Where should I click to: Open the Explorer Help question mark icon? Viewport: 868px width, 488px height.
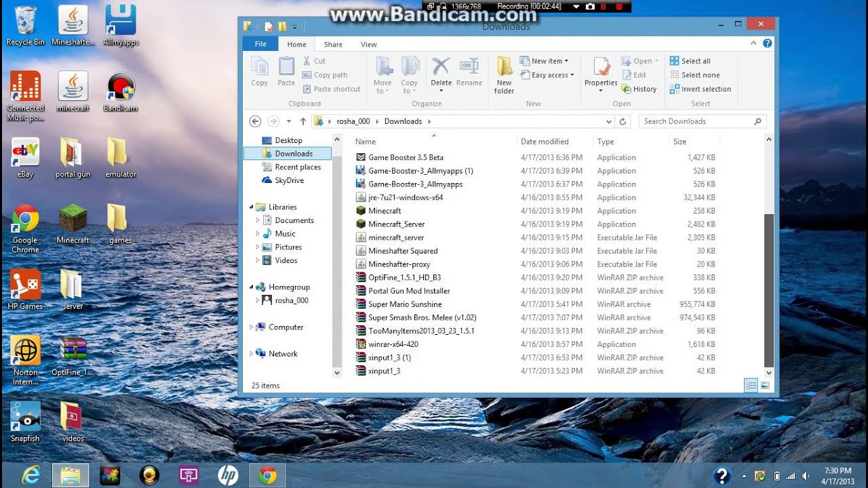(767, 43)
